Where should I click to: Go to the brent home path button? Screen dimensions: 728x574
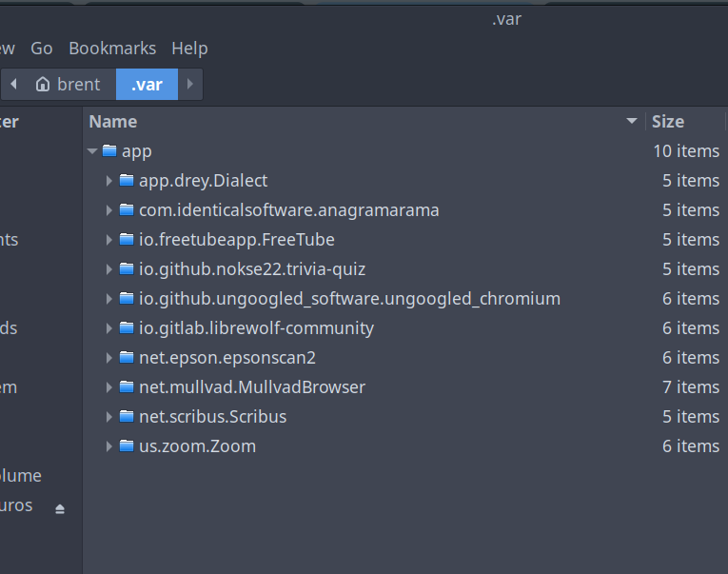[x=69, y=85]
